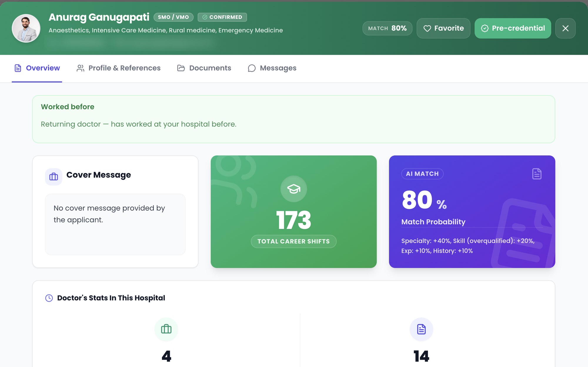Click the folder icon on the Documents tab
Viewport: 588px width, 367px height.
181,68
